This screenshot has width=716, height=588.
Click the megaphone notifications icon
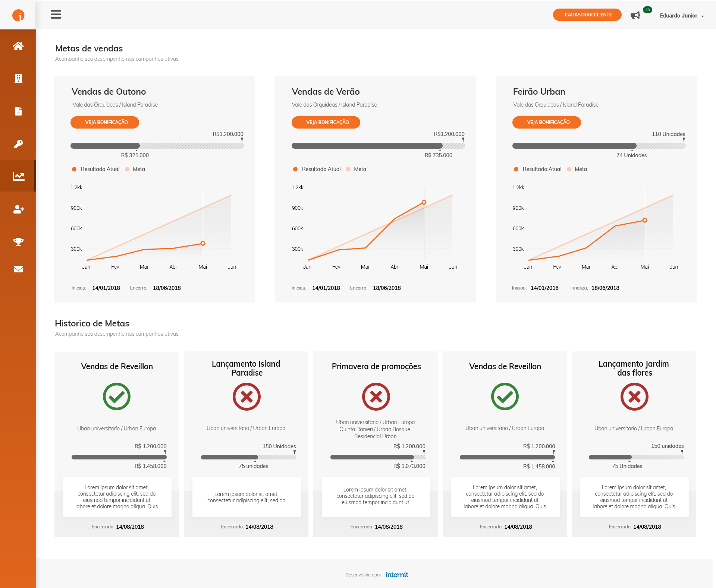click(635, 15)
